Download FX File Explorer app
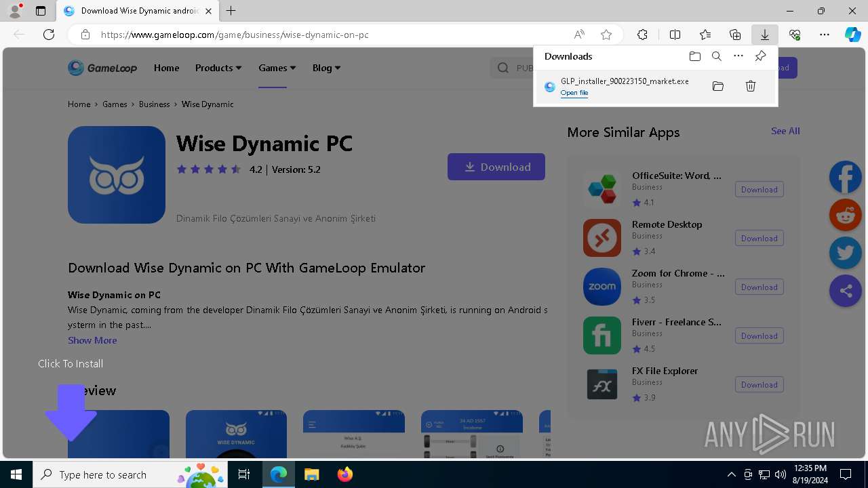This screenshot has height=488, width=868. (759, 385)
